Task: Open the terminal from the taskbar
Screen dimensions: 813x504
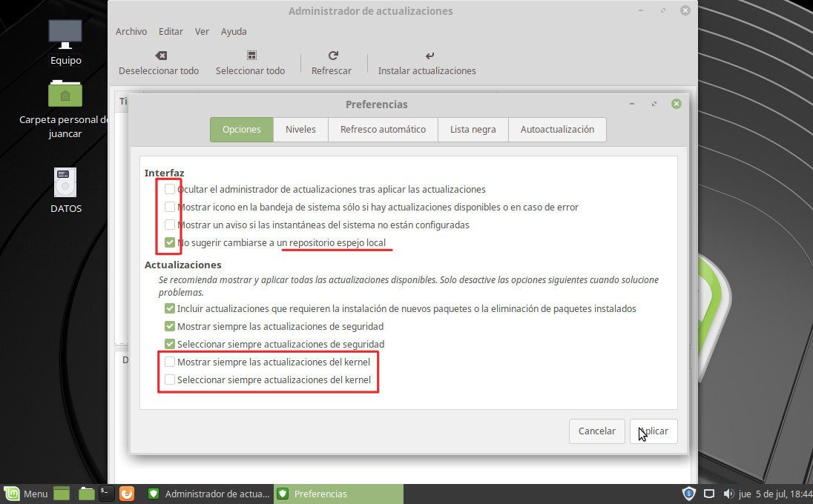Action: [x=107, y=493]
